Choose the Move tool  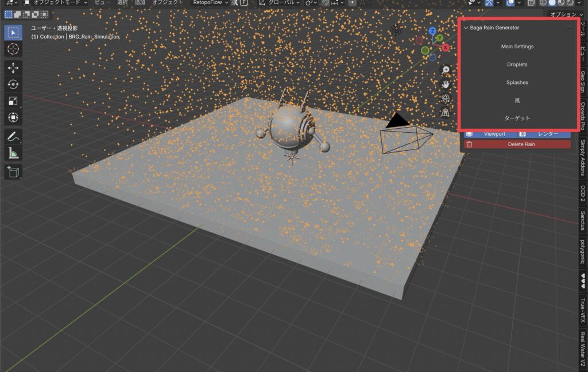(13, 68)
